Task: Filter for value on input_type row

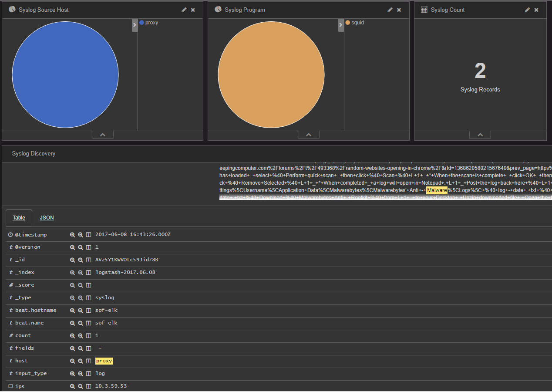Action: [x=73, y=374]
